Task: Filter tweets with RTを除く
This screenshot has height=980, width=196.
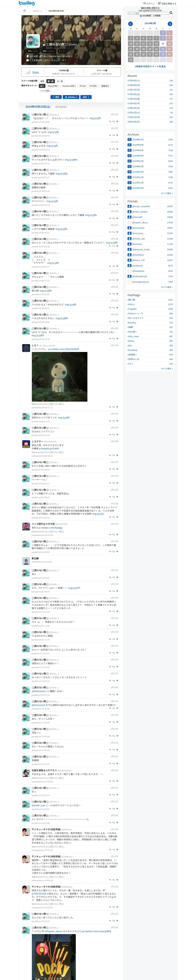Action: pos(94,86)
